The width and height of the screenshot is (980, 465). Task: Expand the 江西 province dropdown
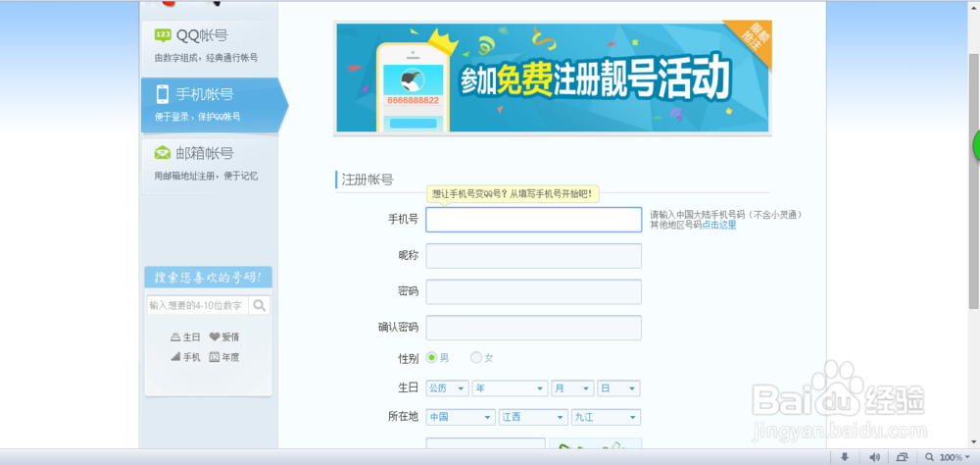pos(534,418)
